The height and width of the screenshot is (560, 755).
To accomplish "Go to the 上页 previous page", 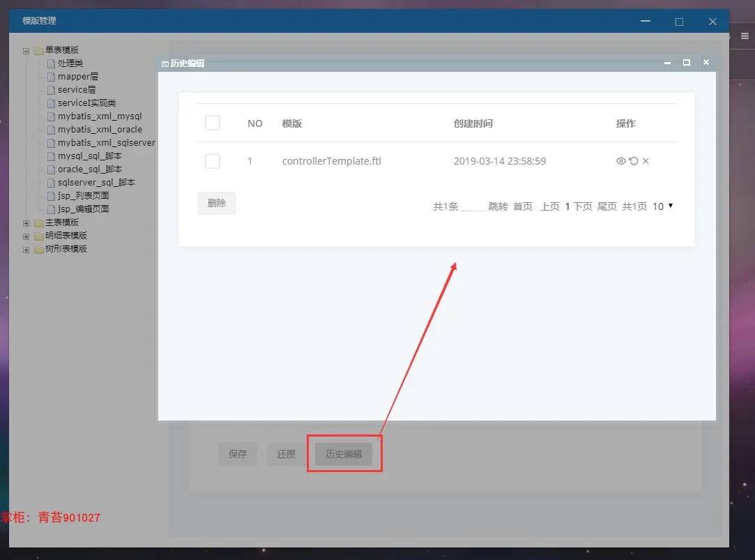I will (x=549, y=206).
